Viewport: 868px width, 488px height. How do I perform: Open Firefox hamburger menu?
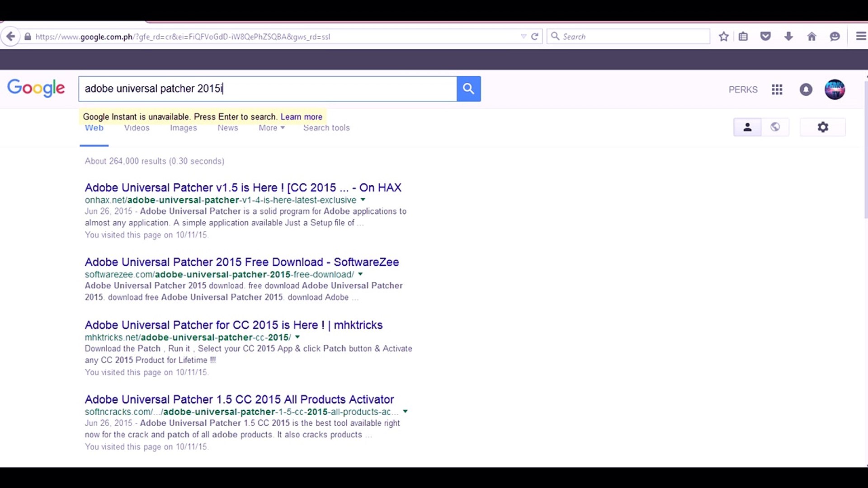(861, 37)
